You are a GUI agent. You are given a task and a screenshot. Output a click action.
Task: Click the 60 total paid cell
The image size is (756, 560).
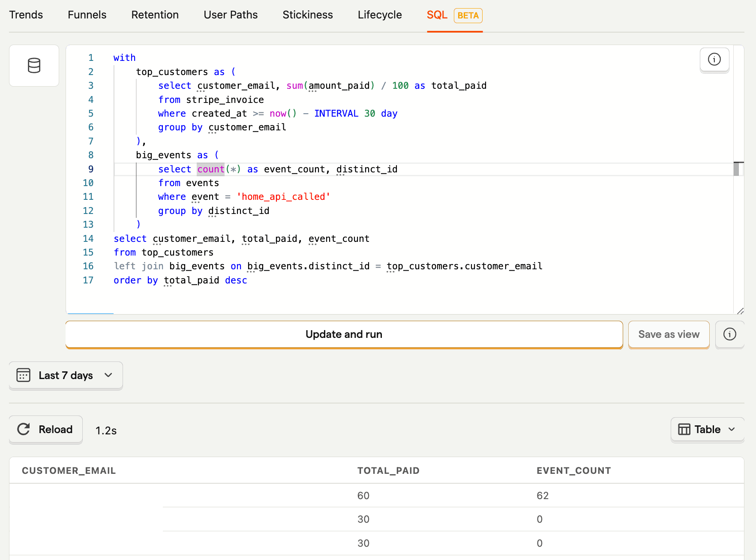[x=363, y=495]
